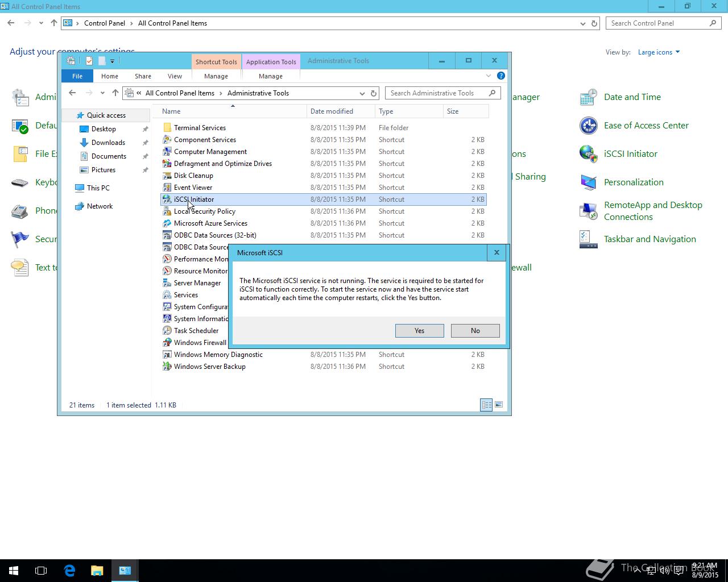Select Event Viewer shortcut icon
The image size is (728, 582).
167,188
